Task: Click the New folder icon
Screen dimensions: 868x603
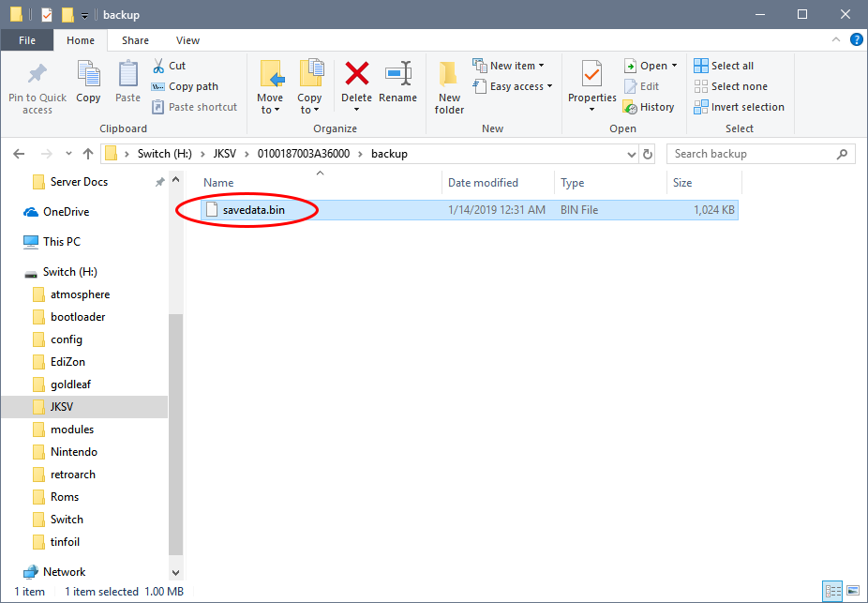Action: [x=449, y=74]
